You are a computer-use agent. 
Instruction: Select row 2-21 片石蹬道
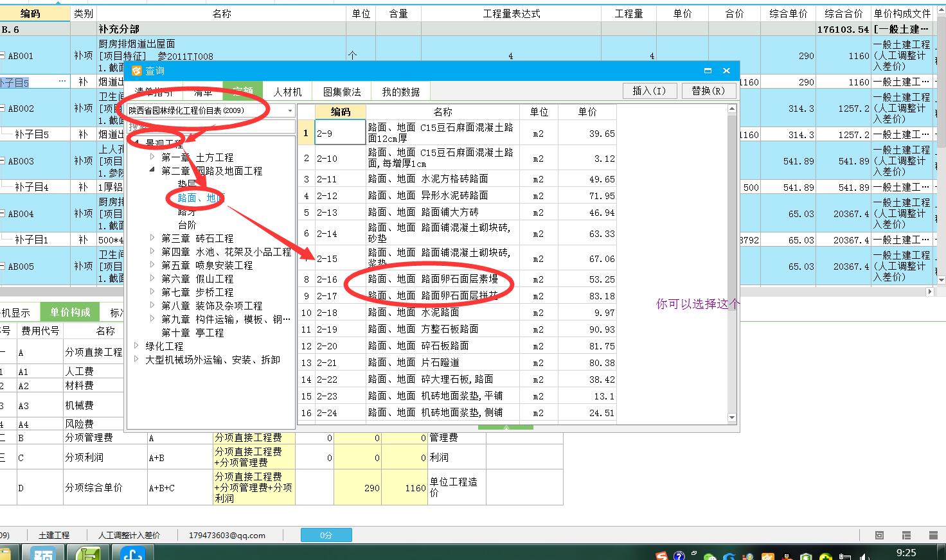coord(457,363)
